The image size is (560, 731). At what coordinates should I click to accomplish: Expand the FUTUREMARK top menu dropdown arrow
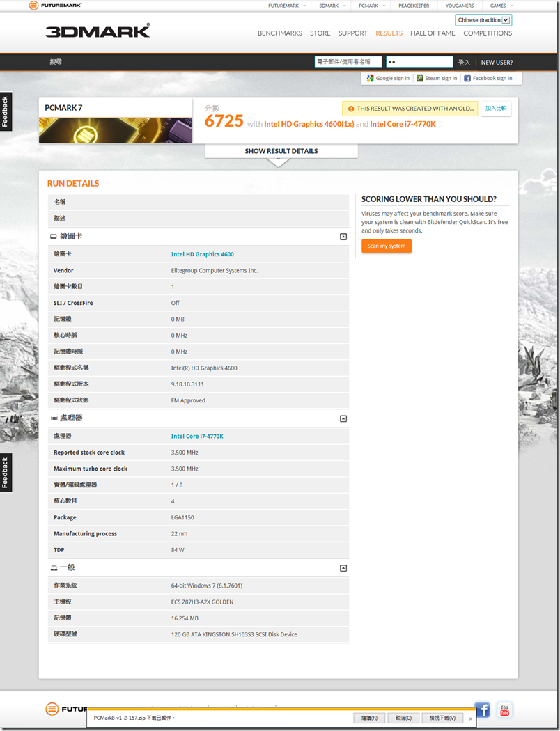point(305,6)
